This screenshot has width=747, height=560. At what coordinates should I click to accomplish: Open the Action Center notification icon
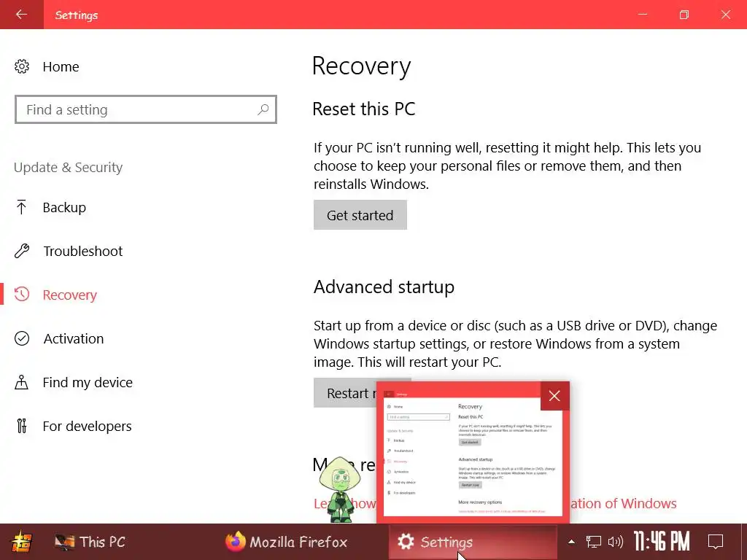[716, 542]
